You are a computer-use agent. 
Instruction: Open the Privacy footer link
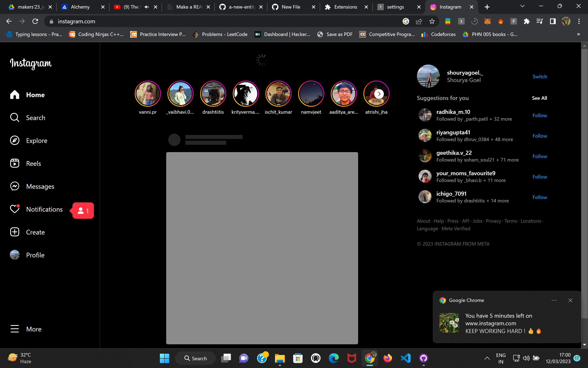(x=493, y=221)
